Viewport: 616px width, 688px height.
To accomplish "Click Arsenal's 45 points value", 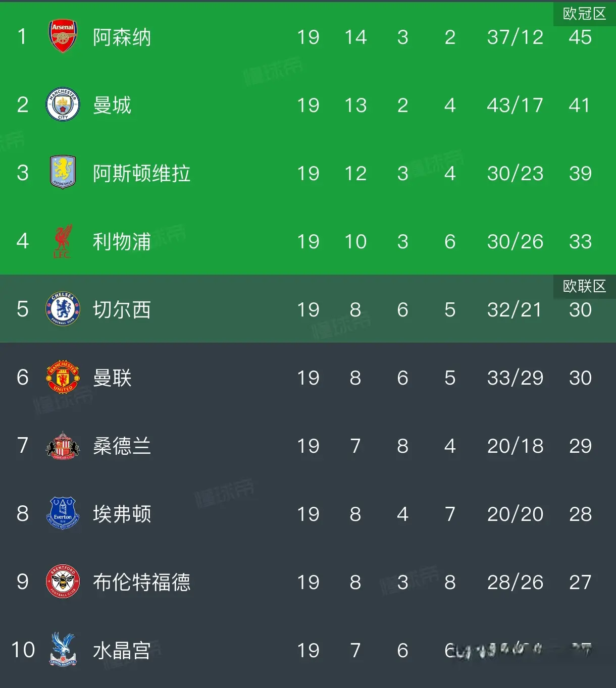I will (580, 37).
